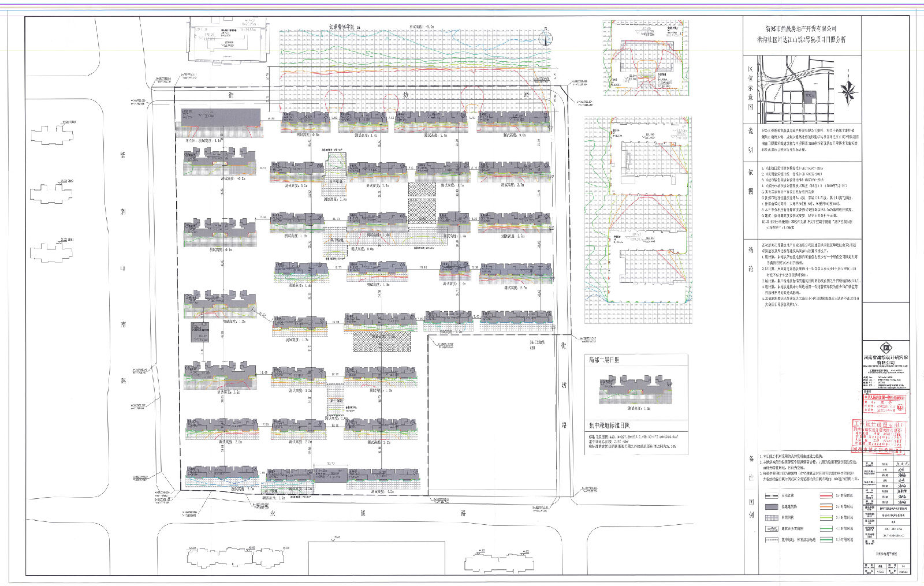Click the 洪沟社区 project title text
The width and height of the screenshot is (924, 586).
point(801,40)
